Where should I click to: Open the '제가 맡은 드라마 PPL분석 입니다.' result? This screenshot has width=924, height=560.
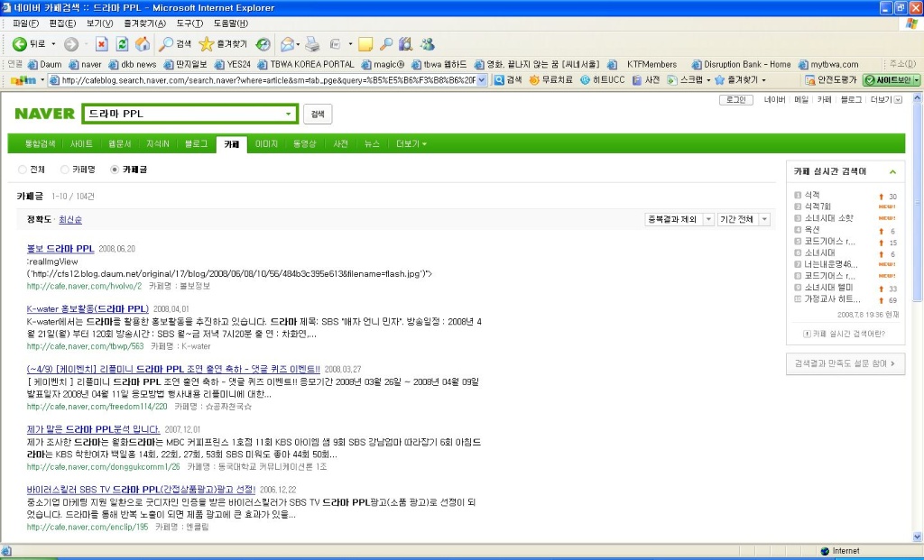[x=93, y=429]
